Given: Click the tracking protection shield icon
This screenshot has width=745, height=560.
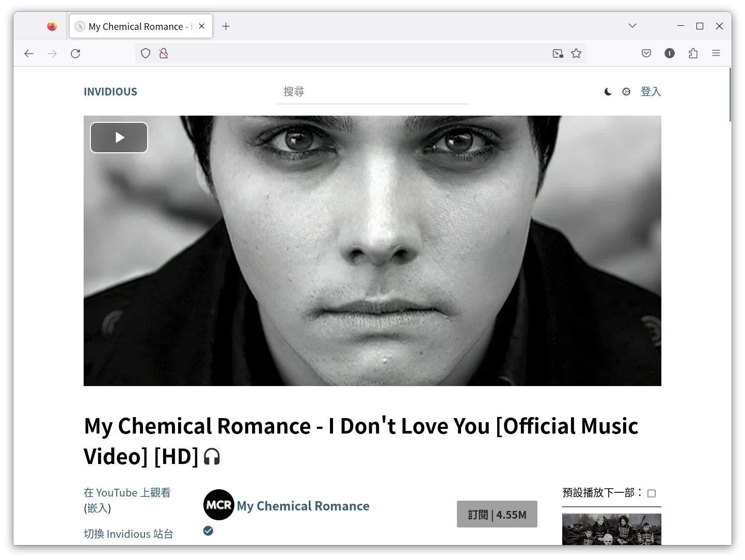Looking at the screenshot, I should tap(146, 54).
